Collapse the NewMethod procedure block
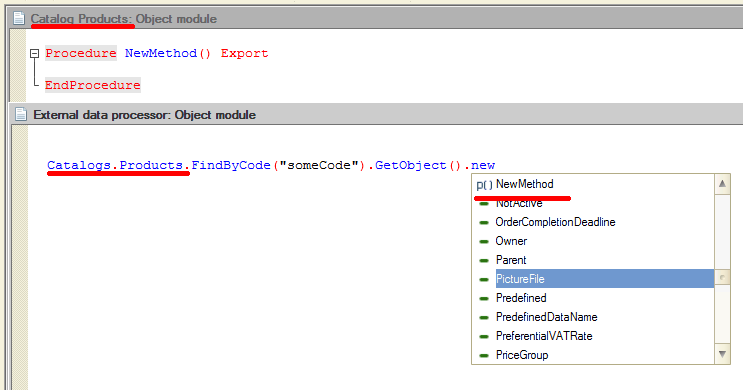 click(x=34, y=54)
